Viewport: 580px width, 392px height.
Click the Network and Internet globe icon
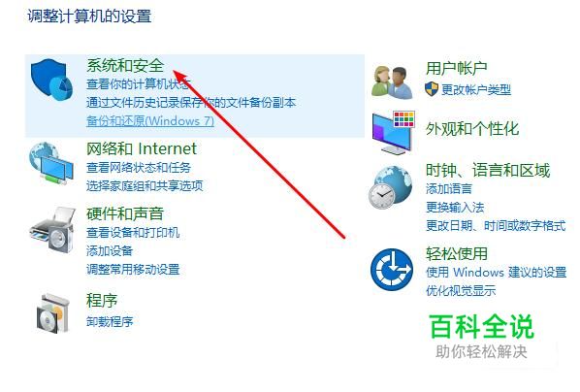51,163
